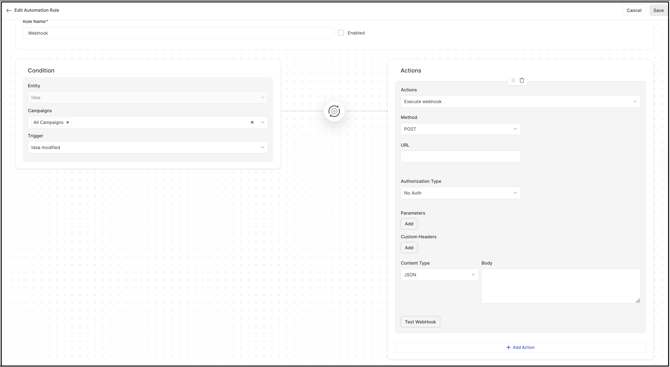Click the Custom Headers label
Viewport: 670px width, 367px height.
click(x=418, y=237)
